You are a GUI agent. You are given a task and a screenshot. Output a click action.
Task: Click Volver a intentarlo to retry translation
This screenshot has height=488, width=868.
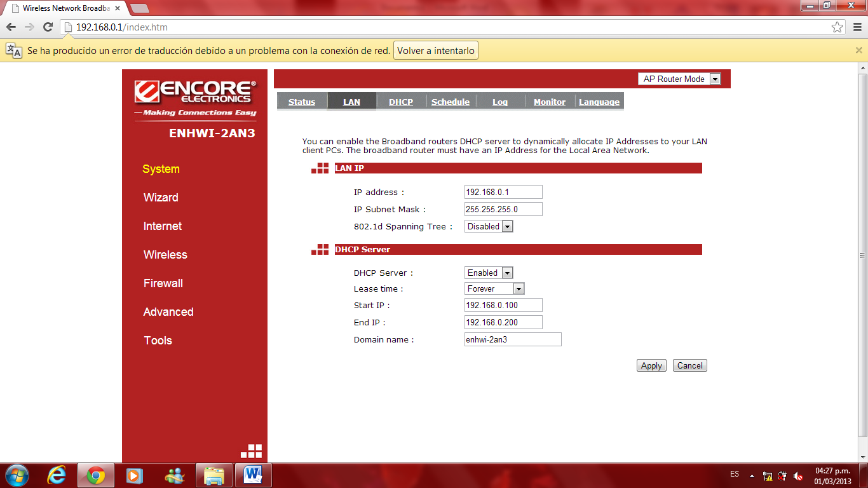coord(435,50)
